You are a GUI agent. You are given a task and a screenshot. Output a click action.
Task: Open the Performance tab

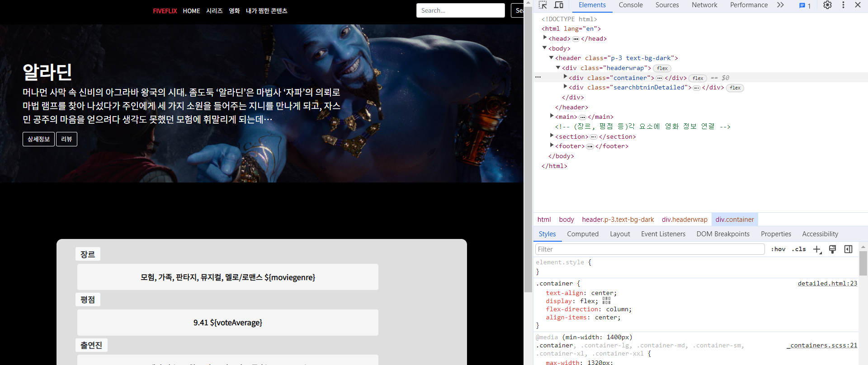(x=749, y=5)
